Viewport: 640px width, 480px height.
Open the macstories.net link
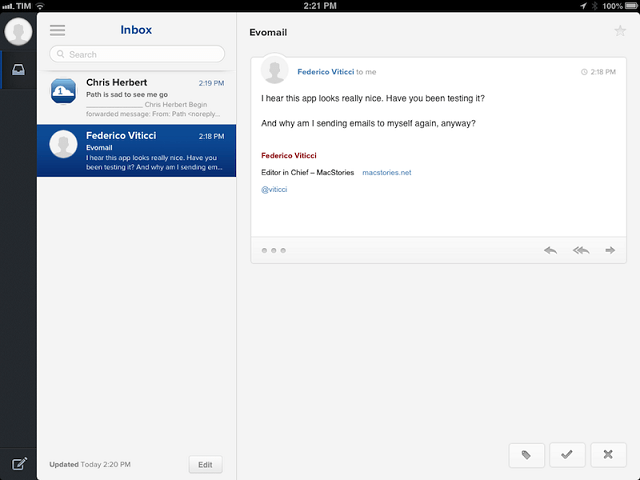pos(386,173)
